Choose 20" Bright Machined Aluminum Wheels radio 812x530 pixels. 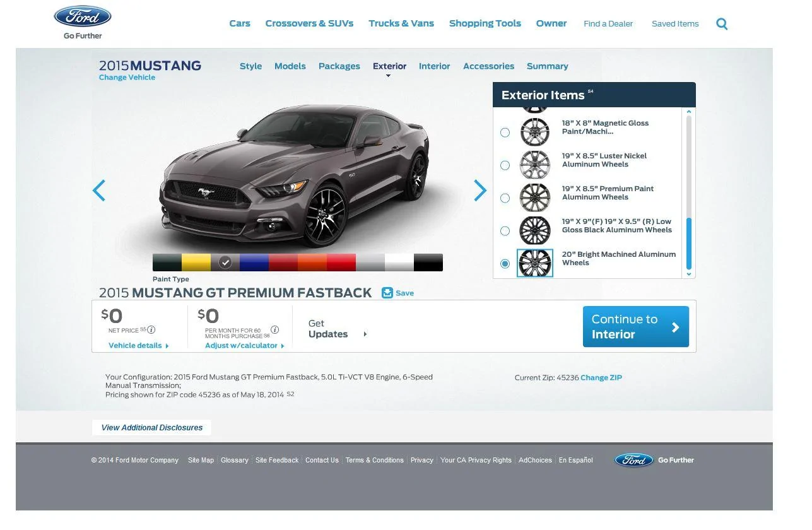pyautogui.click(x=505, y=264)
